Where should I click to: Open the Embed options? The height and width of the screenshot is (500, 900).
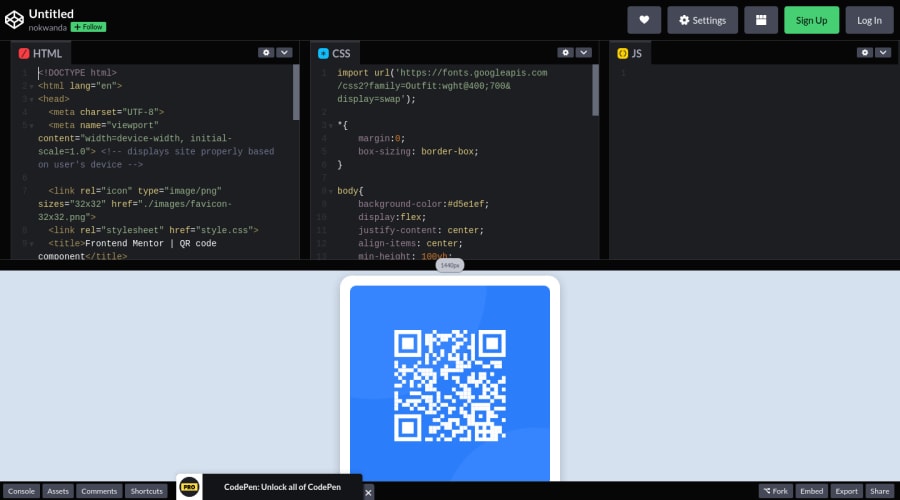tap(812, 491)
